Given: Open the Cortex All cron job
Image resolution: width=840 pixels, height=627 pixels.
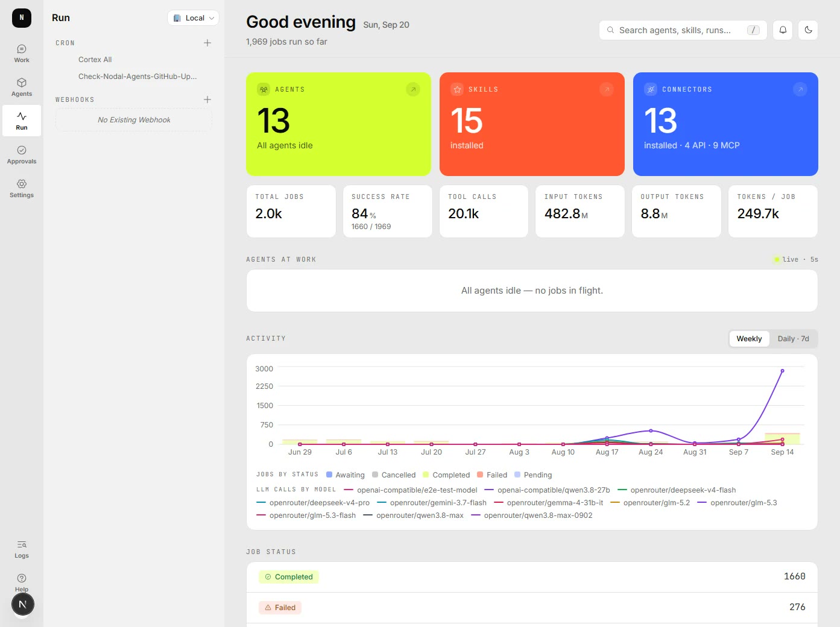Looking at the screenshot, I should [95, 60].
